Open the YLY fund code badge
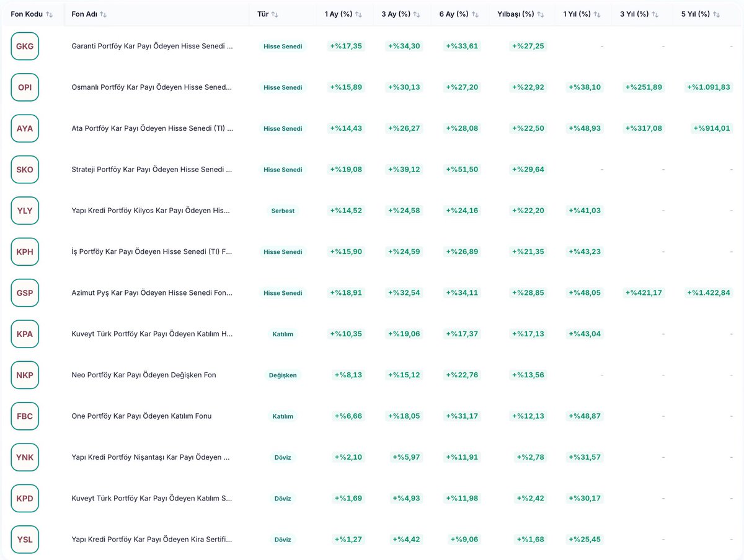The height and width of the screenshot is (560, 744). tap(25, 211)
